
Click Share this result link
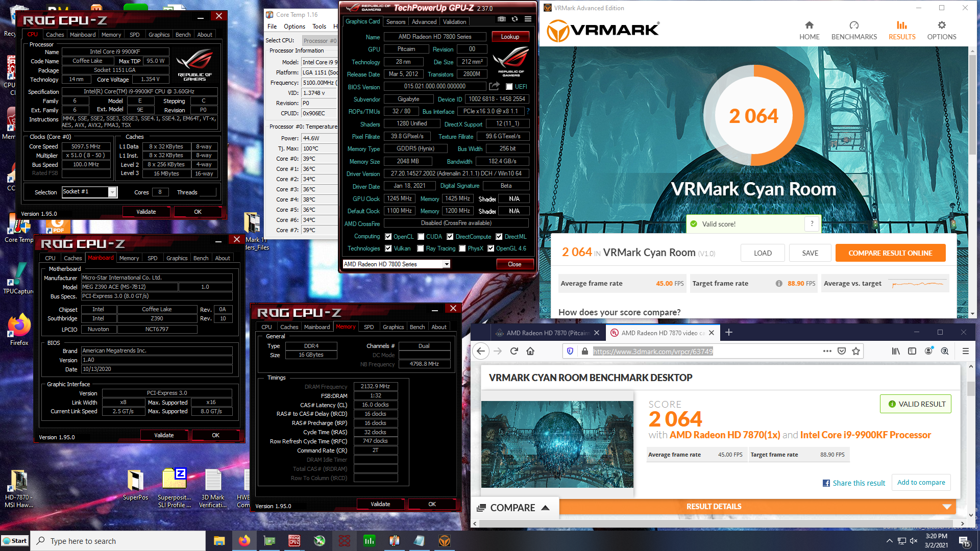pyautogui.click(x=854, y=483)
